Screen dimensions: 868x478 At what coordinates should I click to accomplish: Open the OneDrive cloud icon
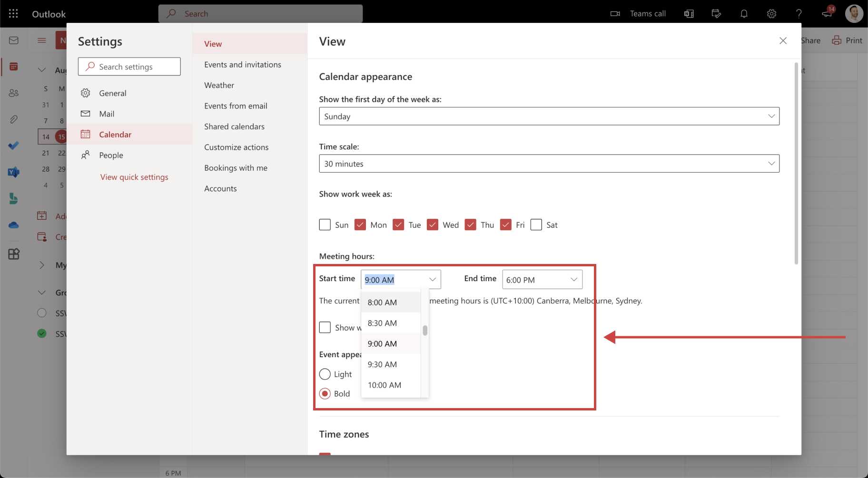click(13, 225)
